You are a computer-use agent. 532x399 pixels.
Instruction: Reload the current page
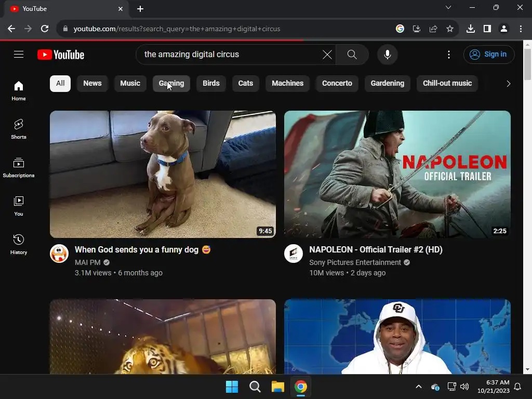coord(45,29)
